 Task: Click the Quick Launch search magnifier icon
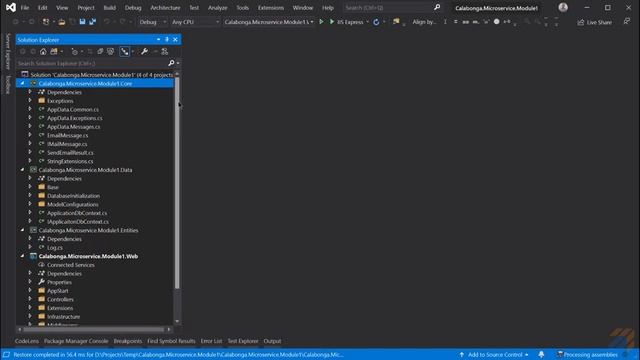click(x=437, y=7)
